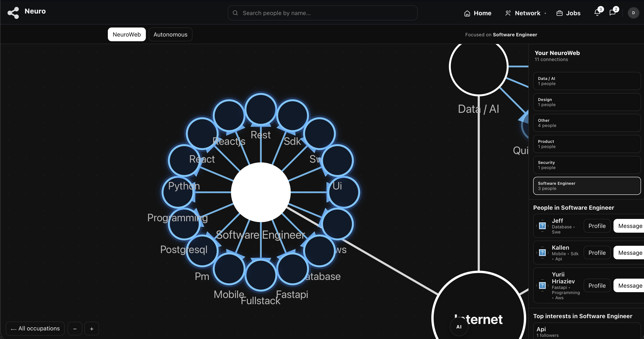Viewport: 644px width, 339px height.
Task: Click Jeff's avatar placeholder icon
Action: click(x=542, y=226)
